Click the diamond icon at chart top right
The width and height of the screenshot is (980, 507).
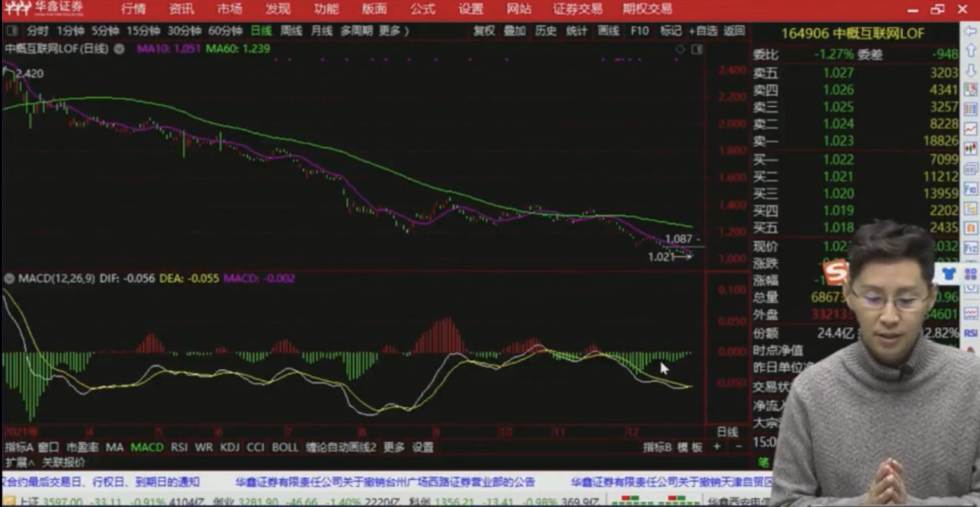[680, 49]
